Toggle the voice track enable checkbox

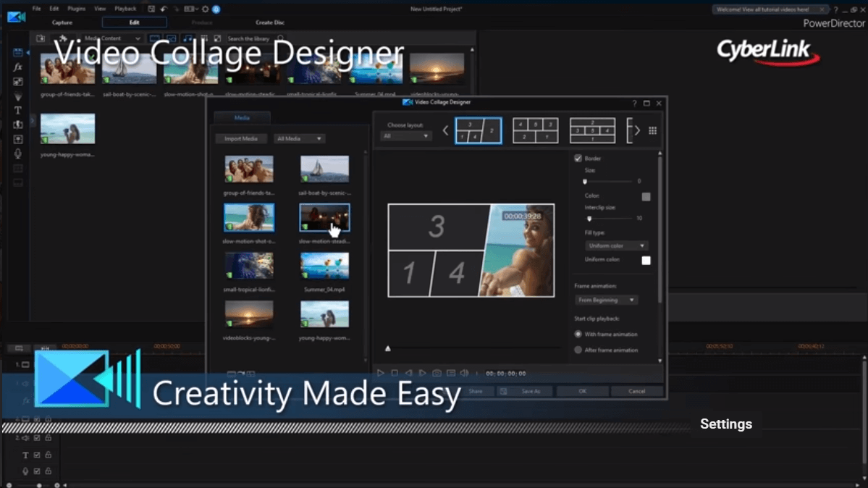[x=37, y=471]
